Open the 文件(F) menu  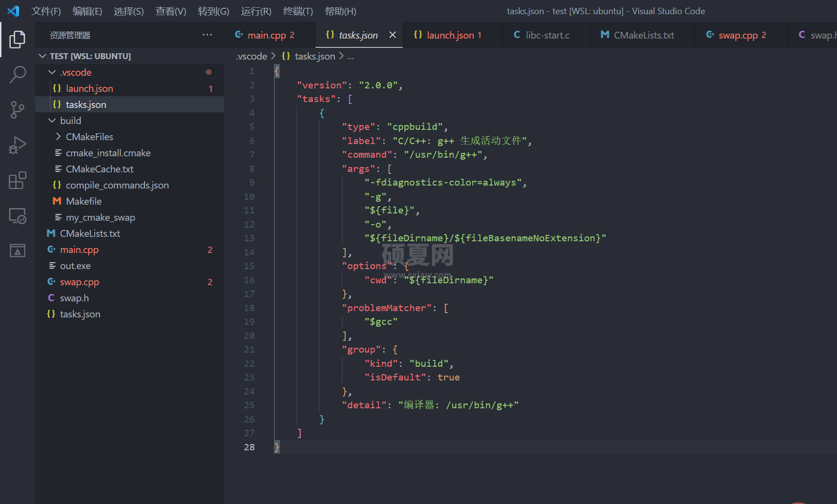pyautogui.click(x=46, y=11)
